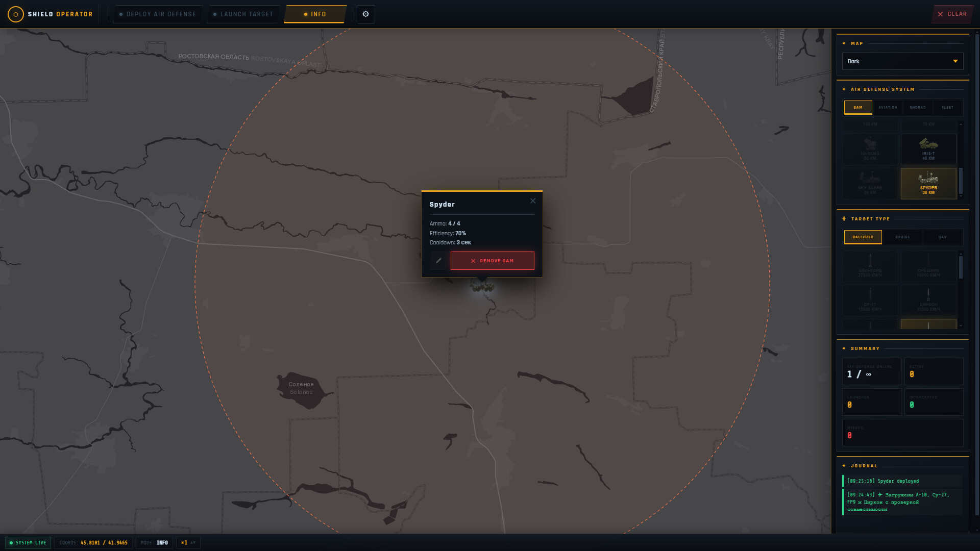
Task: Open the Map style dropdown showing Dark
Action: tap(902, 61)
